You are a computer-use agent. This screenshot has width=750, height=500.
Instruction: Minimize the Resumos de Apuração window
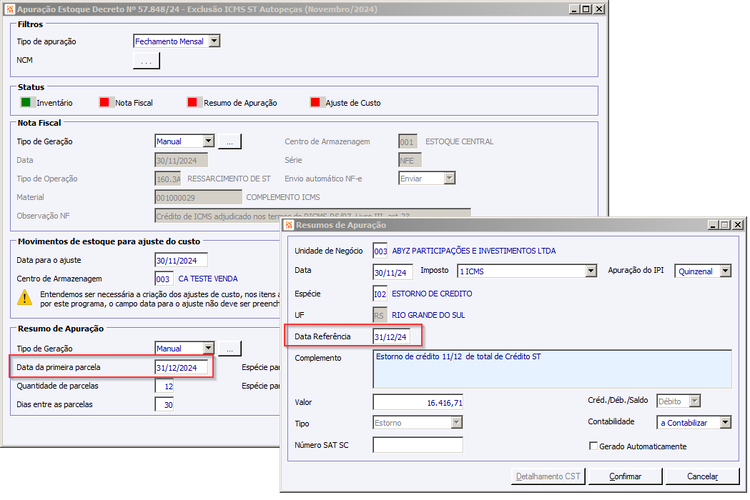(x=713, y=225)
